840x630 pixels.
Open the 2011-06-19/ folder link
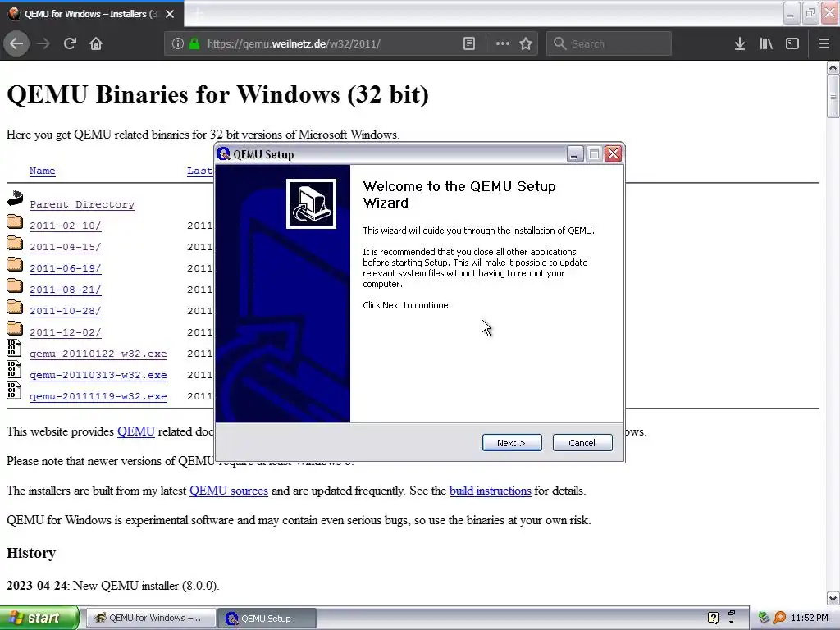pyautogui.click(x=66, y=268)
